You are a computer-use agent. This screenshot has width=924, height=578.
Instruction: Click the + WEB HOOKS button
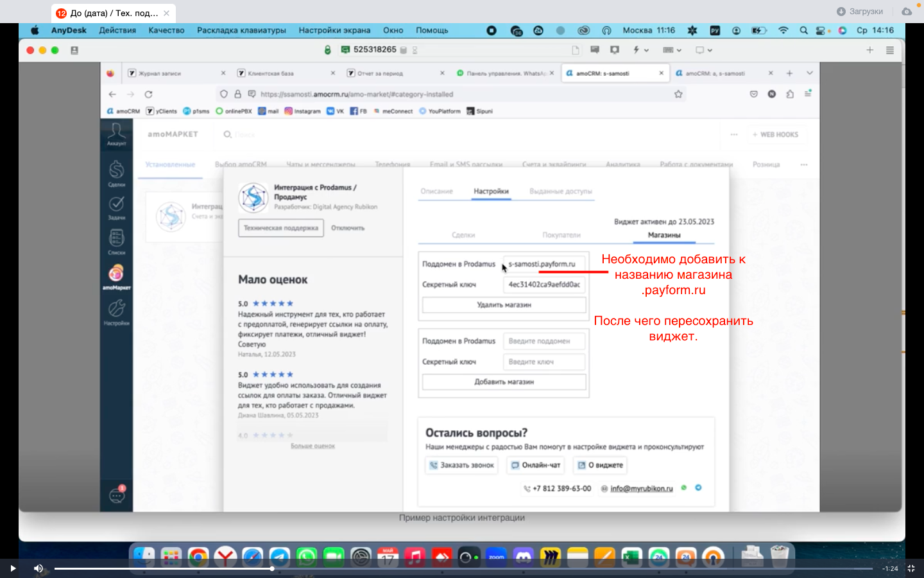[775, 134]
